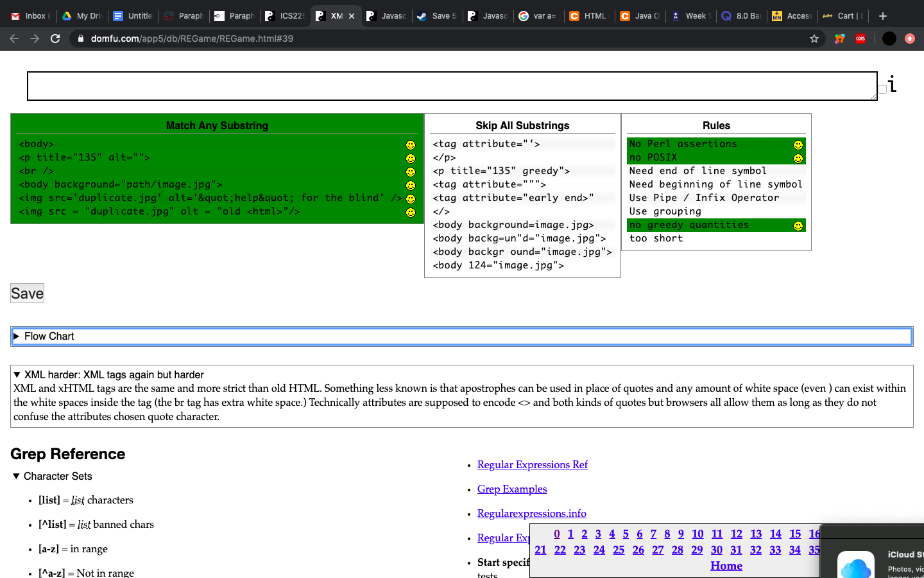924x578 pixels.
Task: Bookmark this page with the star icon
Action: 814,39
